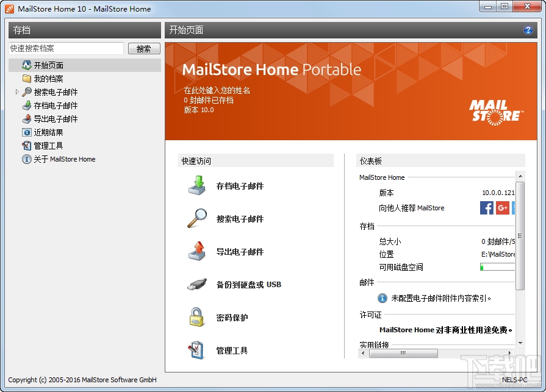
Task: Open 存档电子邮件 in the sidebar tree
Action: click(x=56, y=105)
